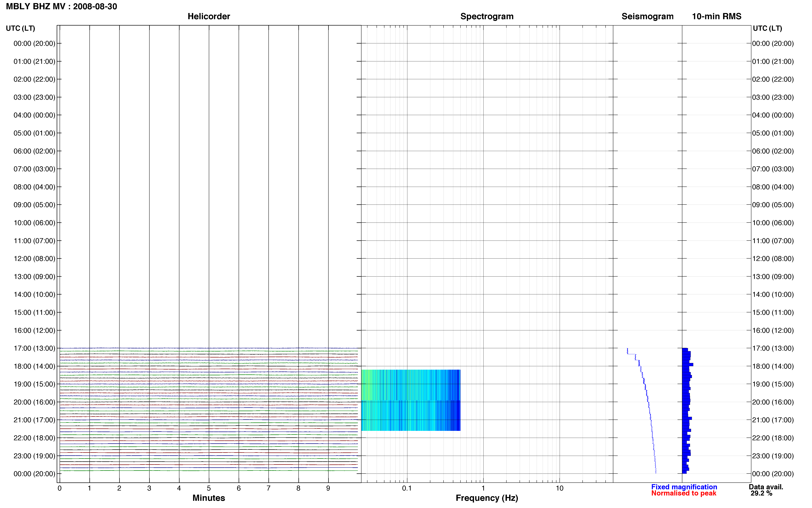Click right time label '22:00 (18:00)'
Viewport: 812px width, 508px height.
[773, 438]
